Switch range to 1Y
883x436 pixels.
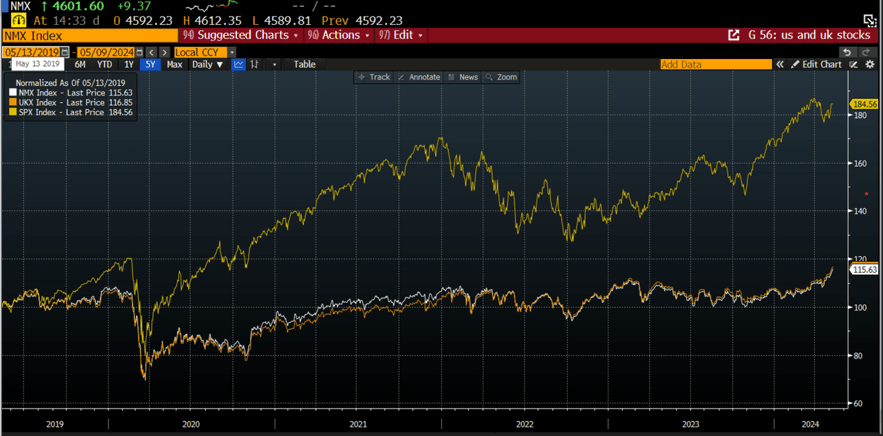(x=128, y=64)
